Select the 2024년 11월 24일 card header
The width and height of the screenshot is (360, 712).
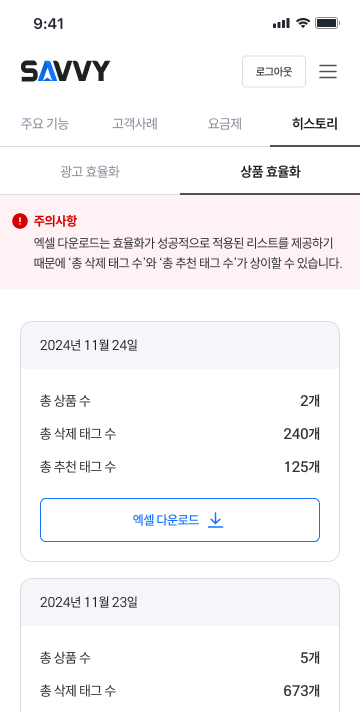[180, 346]
